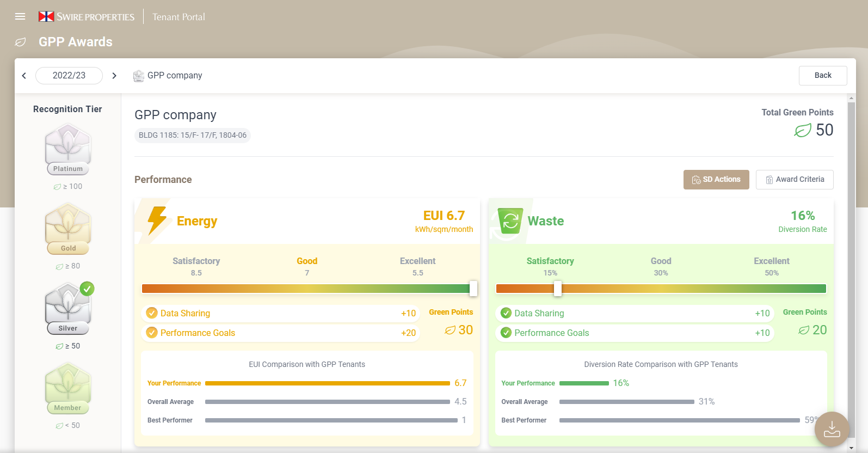
Task: Click the download floating button
Action: 832,429
